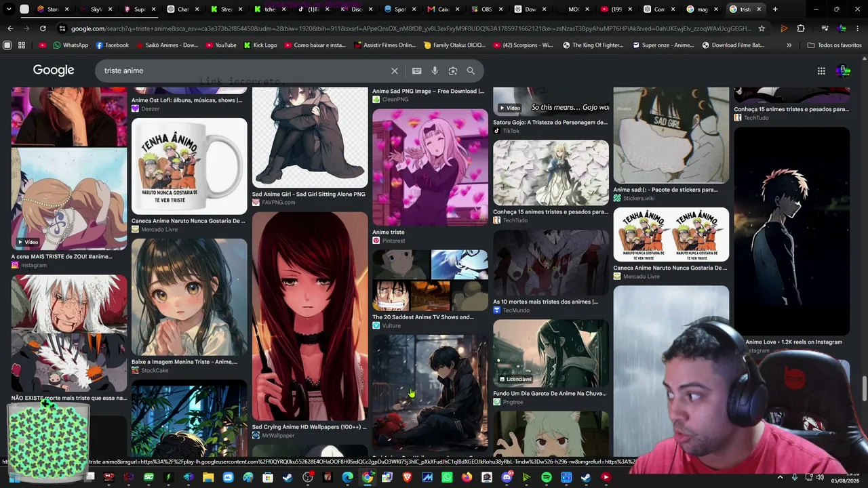Reload the current page

[43, 28]
